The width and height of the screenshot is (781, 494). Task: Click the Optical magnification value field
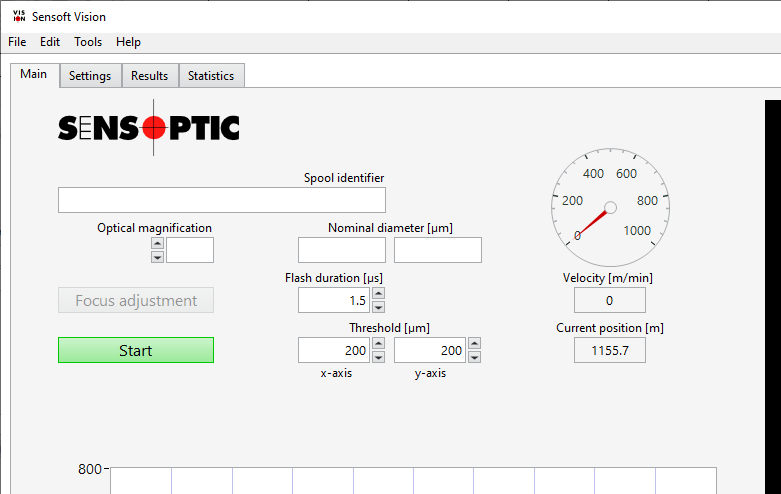tap(190, 250)
